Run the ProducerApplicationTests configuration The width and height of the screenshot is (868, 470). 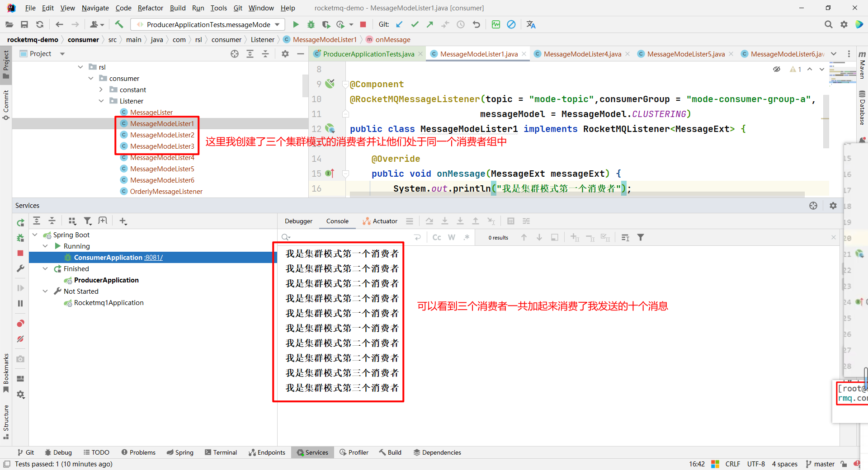[x=296, y=24]
